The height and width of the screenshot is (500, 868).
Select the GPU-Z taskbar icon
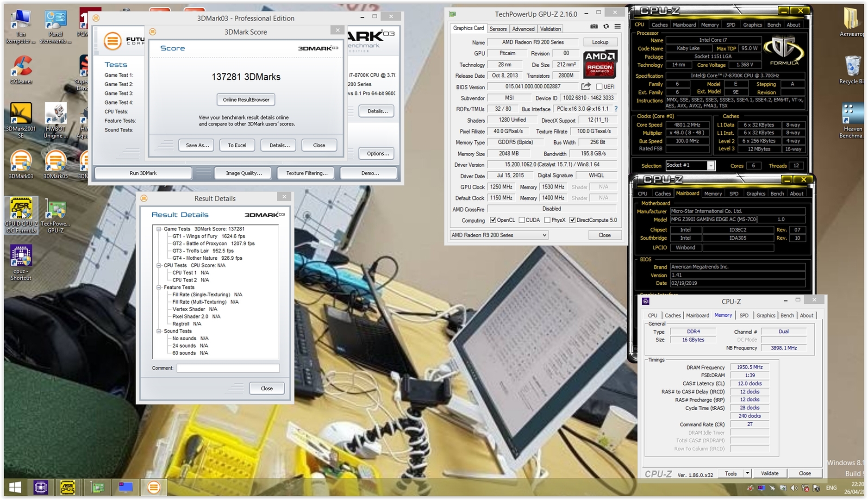98,487
